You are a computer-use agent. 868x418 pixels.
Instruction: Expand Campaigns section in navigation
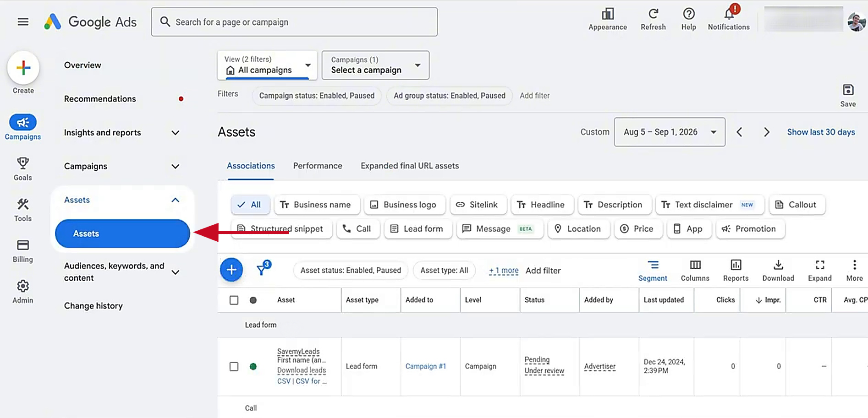[175, 166]
